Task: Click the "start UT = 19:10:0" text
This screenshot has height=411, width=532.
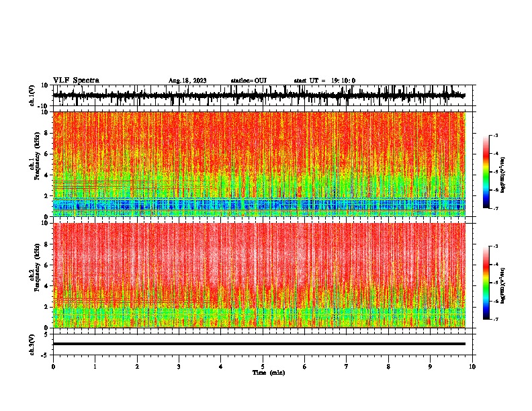Action: pos(324,81)
